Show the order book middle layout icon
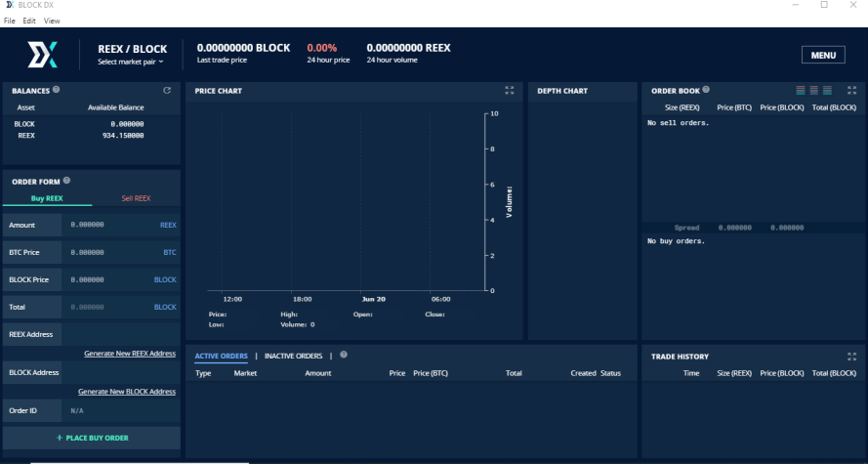Image resolution: width=868 pixels, height=464 pixels. point(813,90)
